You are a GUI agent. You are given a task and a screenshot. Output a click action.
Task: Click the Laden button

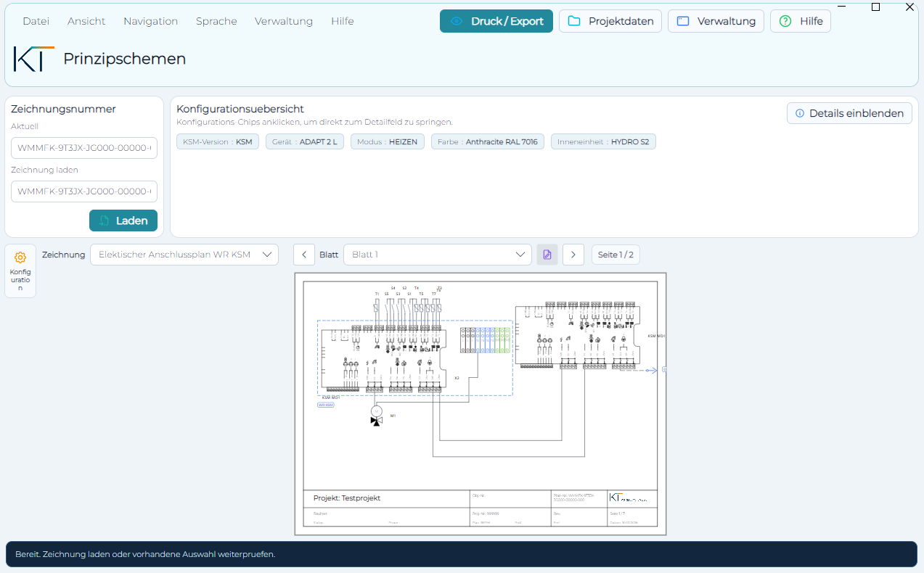coord(123,220)
